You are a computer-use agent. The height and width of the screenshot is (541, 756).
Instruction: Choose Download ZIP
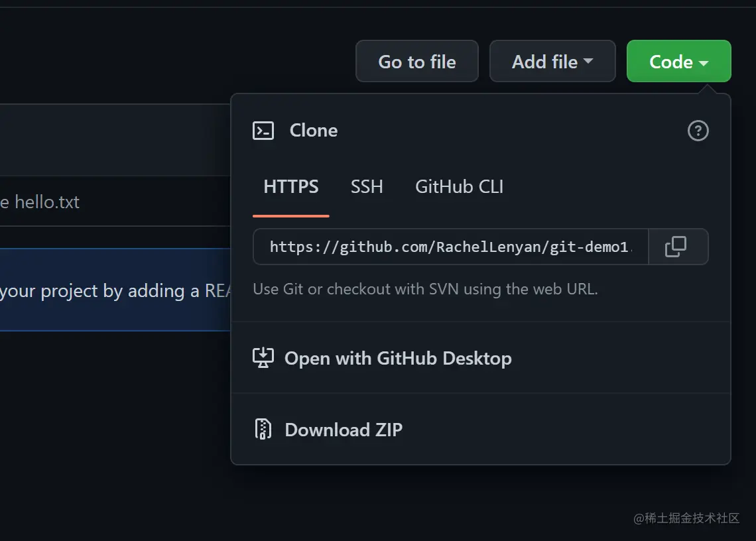click(481, 429)
